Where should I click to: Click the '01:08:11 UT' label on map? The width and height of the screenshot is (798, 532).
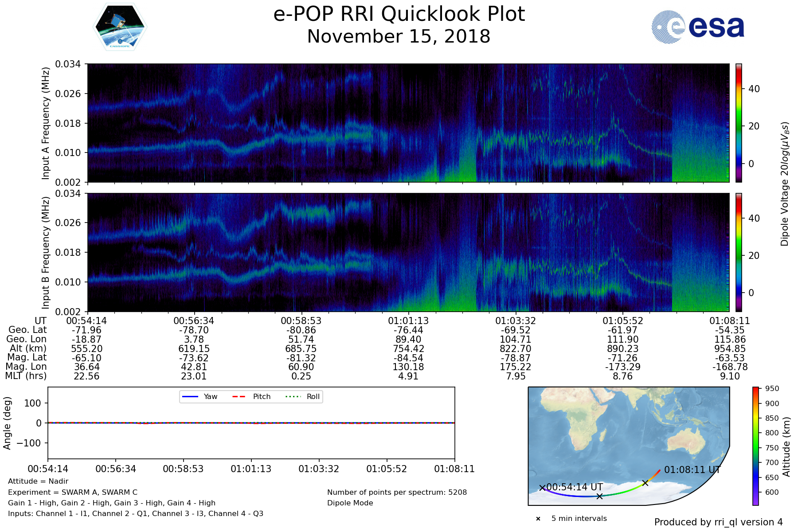692,470
